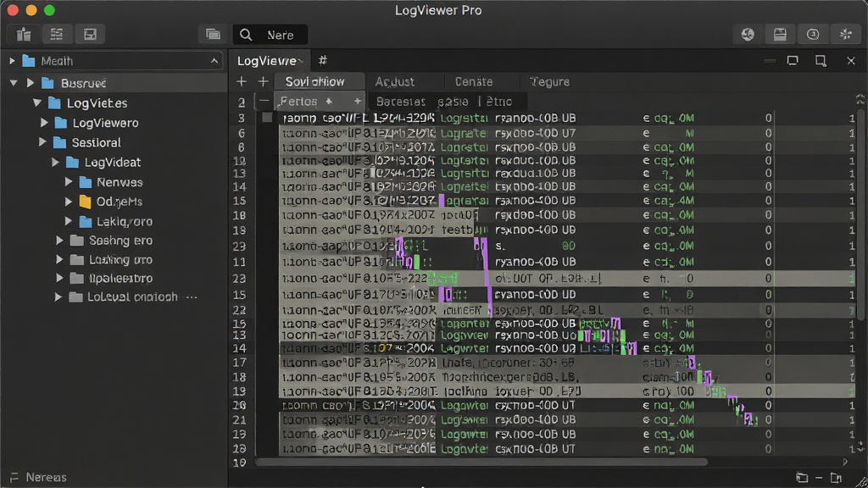Image resolution: width=868 pixels, height=488 pixels.
Task: Click the bottom horizontal scrollbar
Action: (x=481, y=462)
